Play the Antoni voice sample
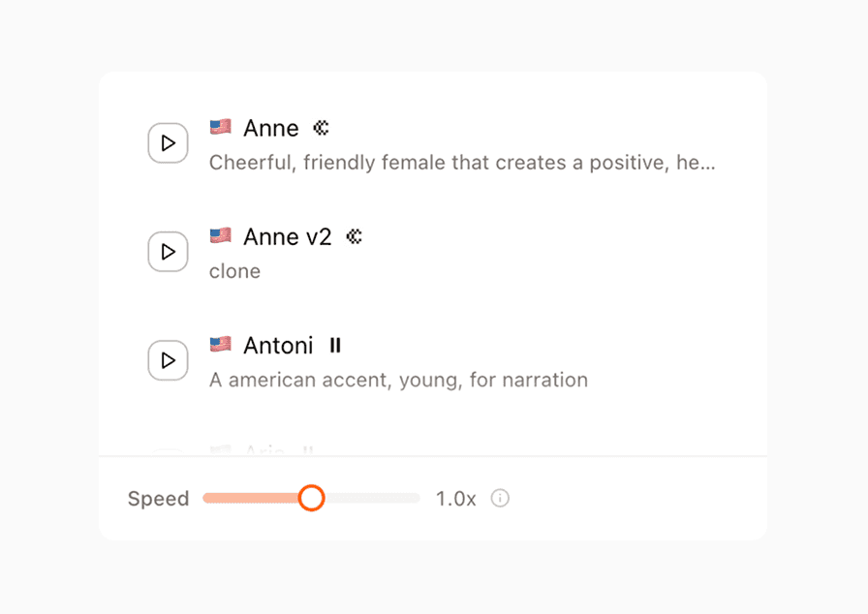The width and height of the screenshot is (868, 614). click(x=168, y=359)
